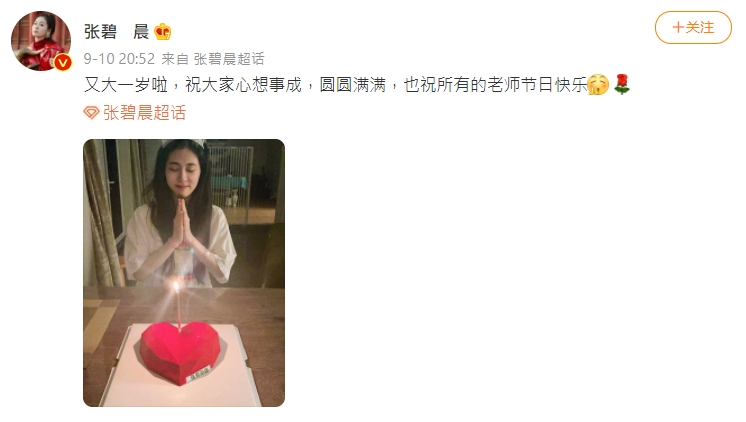Click the small label tag on cake
This screenshot has width=746, height=422.
[200, 374]
